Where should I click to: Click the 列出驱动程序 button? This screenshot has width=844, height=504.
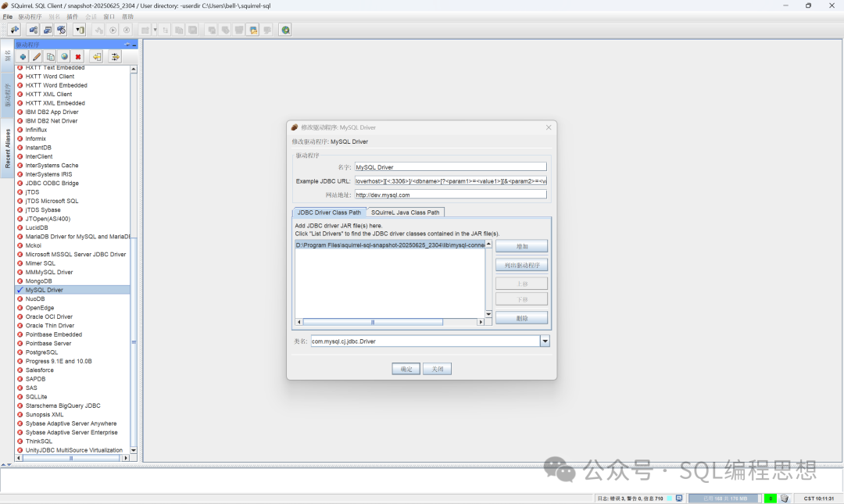(x=521, y=266)
